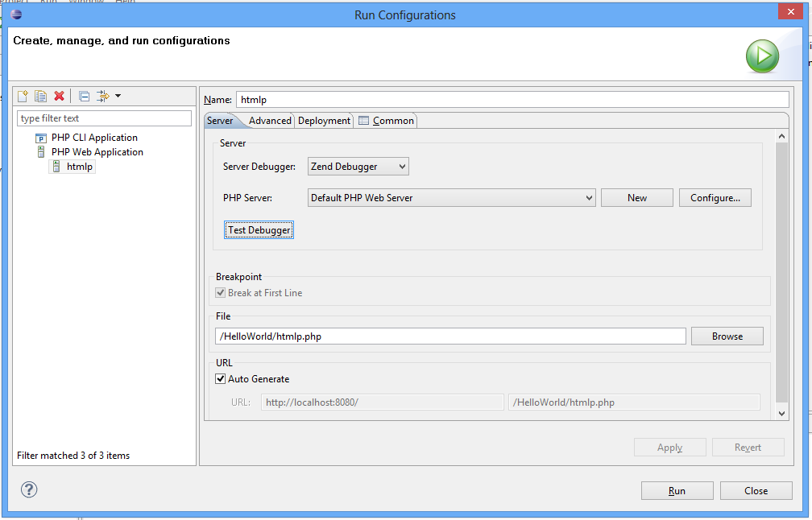Screen dimensions: 812x520
Task: Delete selected configuration with red X icon
Action: point(59,96)
